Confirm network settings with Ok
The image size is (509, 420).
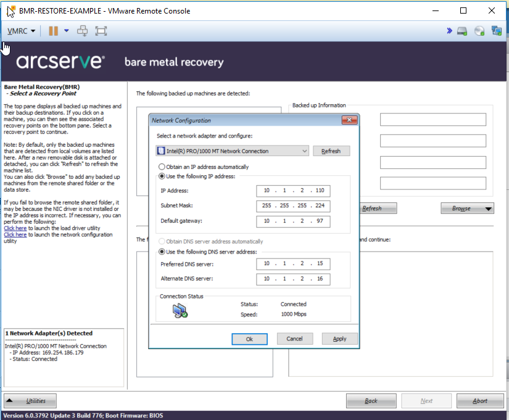[x=249, y=339]
